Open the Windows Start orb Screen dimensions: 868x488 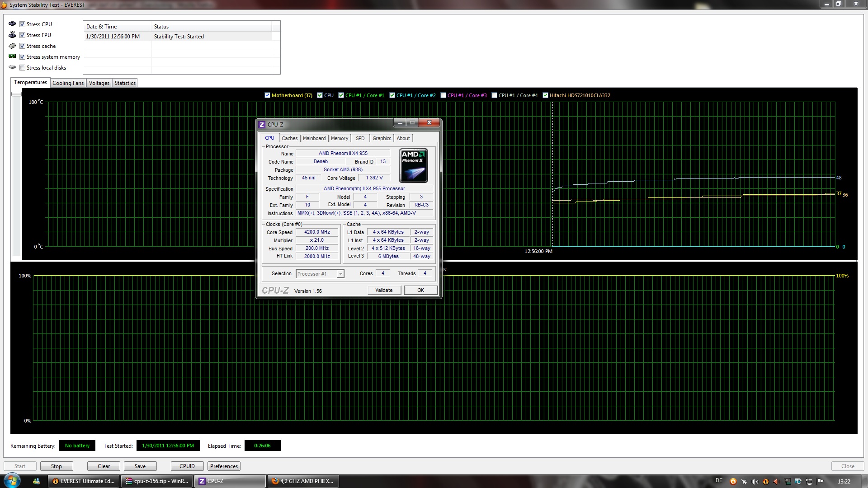point(11,481)
